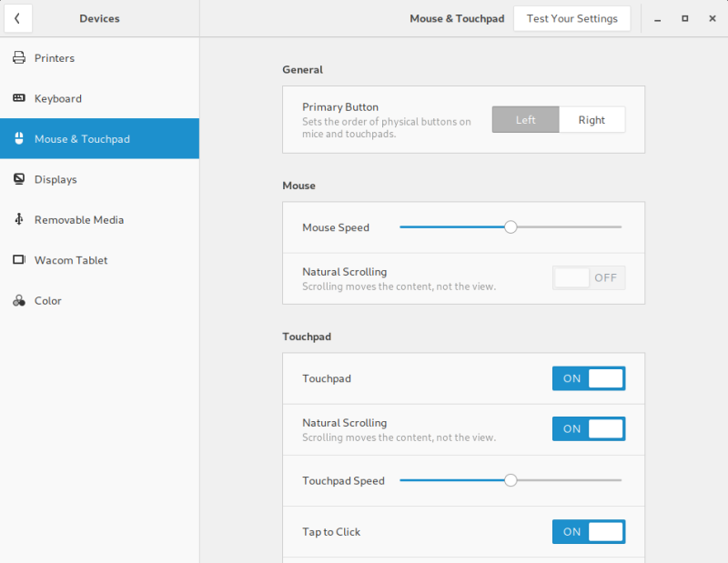
Task: Set primary button to Right
Action: click(591, 120)
